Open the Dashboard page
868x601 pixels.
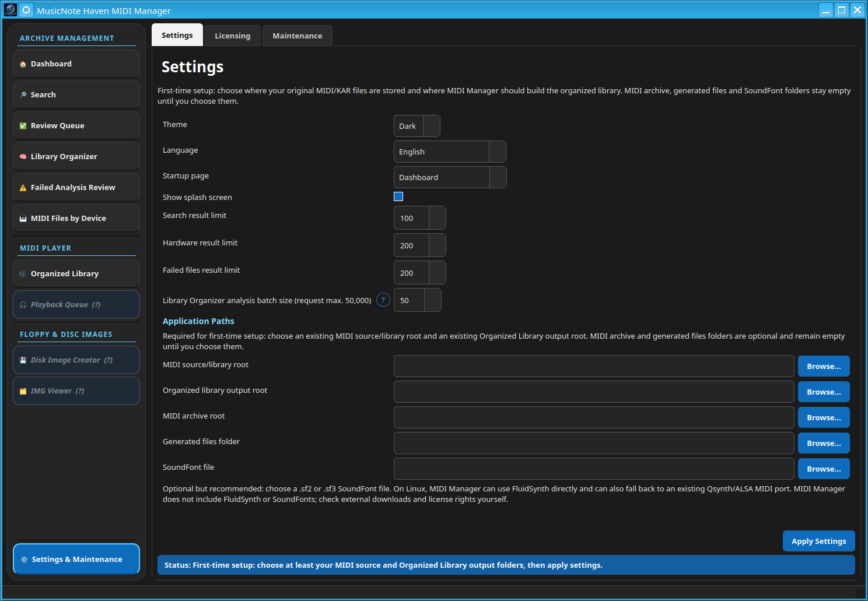click(76, 64)
